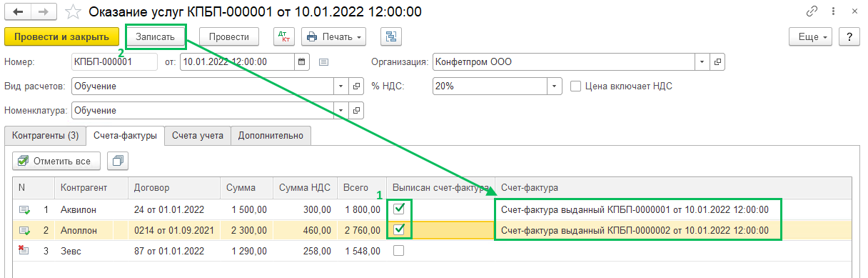Open the Печать dropdown menu
The width and height of the screenshot is (868, 278).
pyautogui.click(x=334, y=36)
